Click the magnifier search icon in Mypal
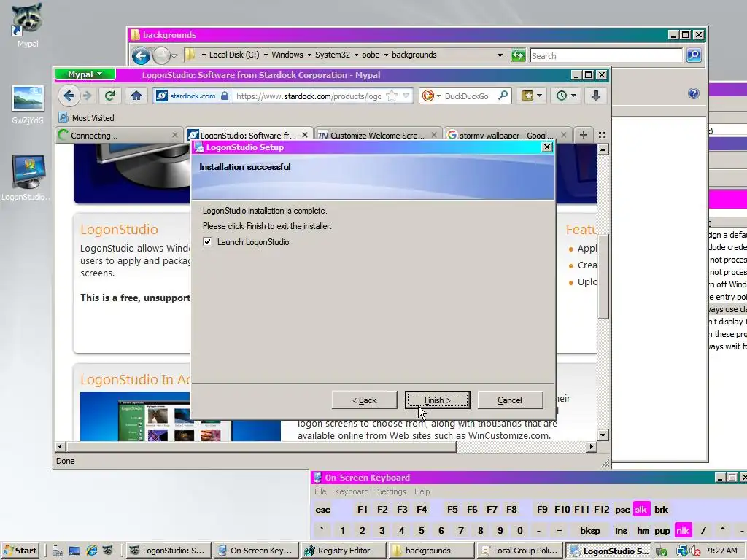Image resolution: width=747 pixels, height=560 pixels. (503, 96)
